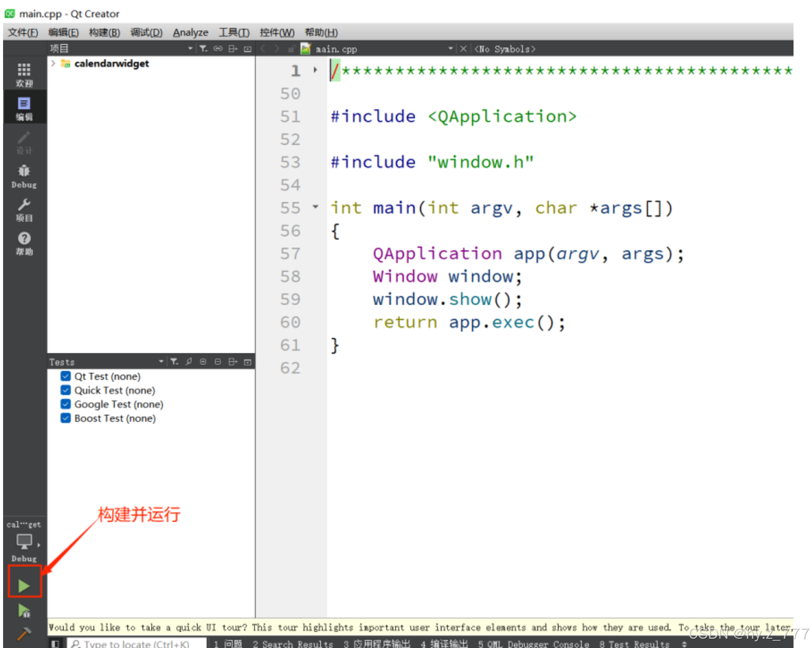Open the 1 问题 output pane
This screenshot has width=812, height=648.
tap(227, 643)
